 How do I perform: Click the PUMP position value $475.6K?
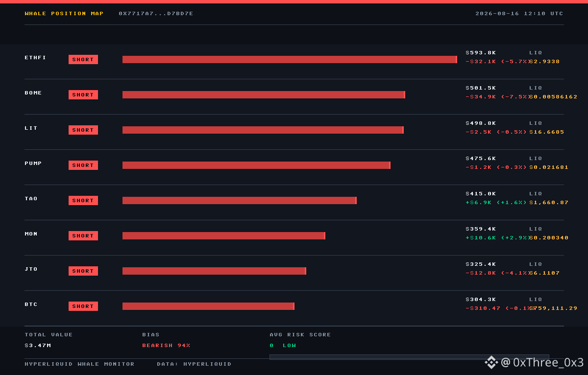click(x=481, y=159)
